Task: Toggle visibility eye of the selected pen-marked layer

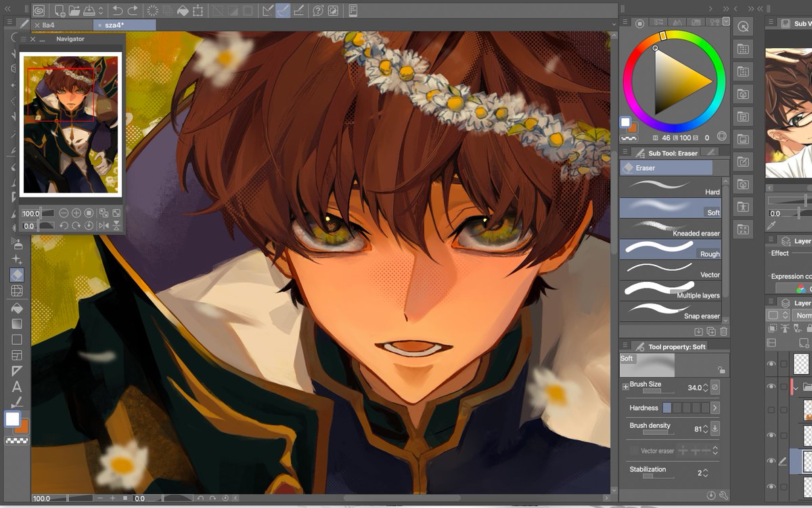Action: click(x=771, y=461)
